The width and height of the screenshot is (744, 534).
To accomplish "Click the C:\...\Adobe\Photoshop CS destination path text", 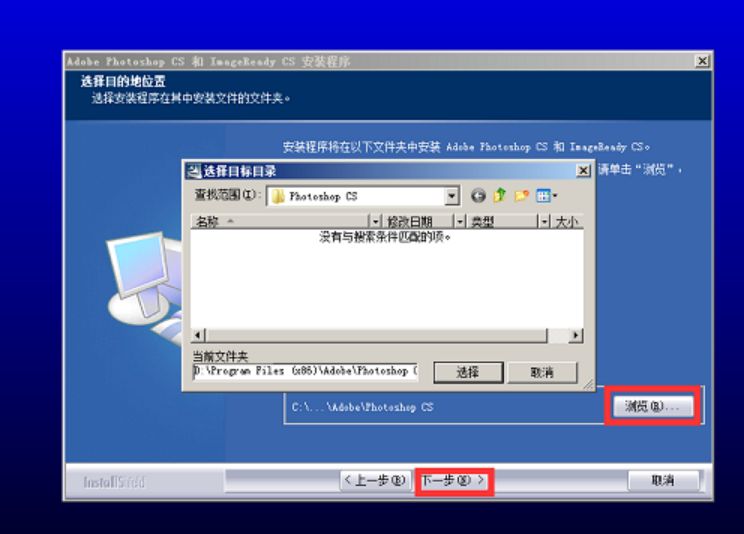I will (363, 407).
